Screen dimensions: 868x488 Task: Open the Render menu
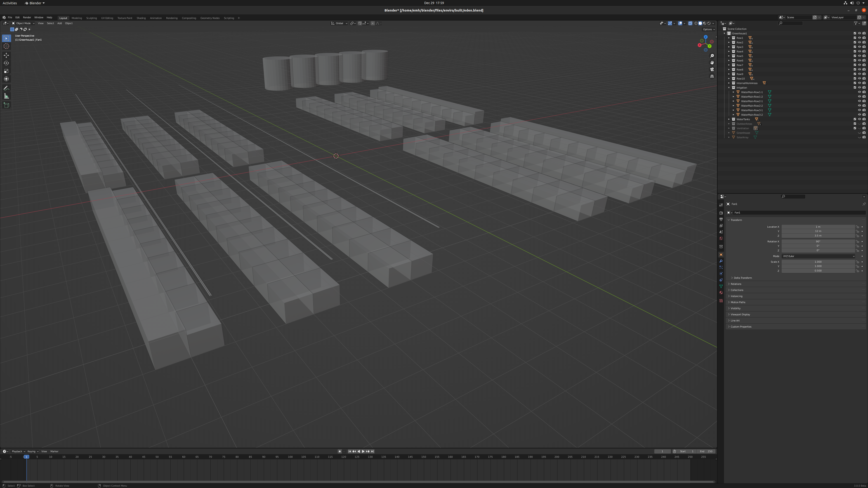[27, 18]
